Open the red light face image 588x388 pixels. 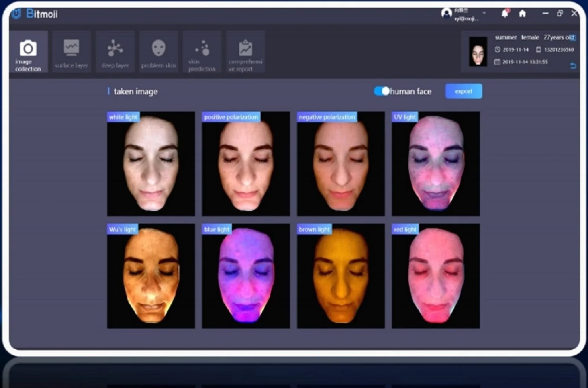[436, 276]
